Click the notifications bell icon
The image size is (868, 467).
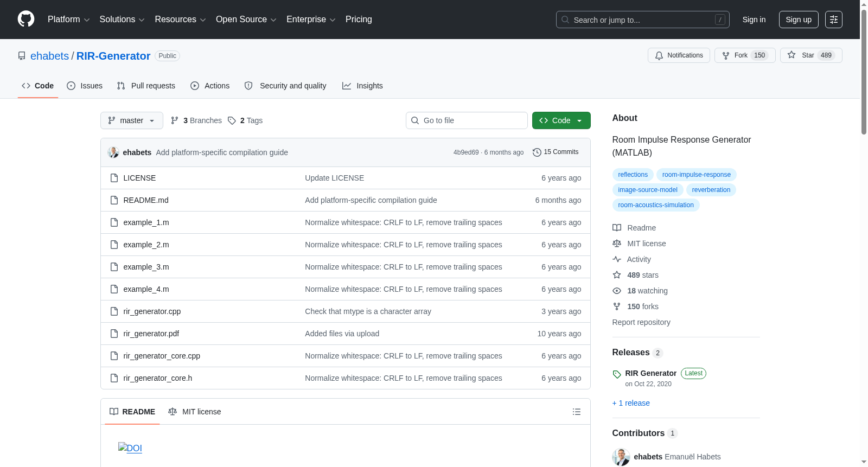(x=659, y=55)
